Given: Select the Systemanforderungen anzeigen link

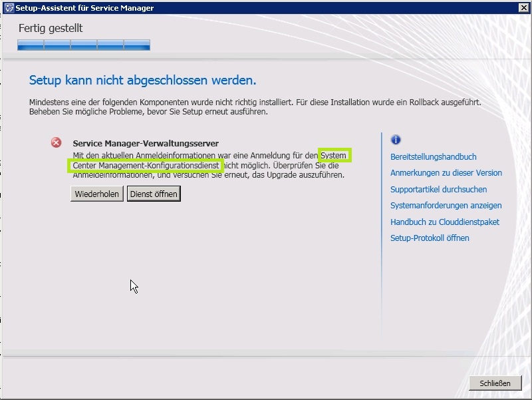Looking at the screenshot, I should click(446, 206).
